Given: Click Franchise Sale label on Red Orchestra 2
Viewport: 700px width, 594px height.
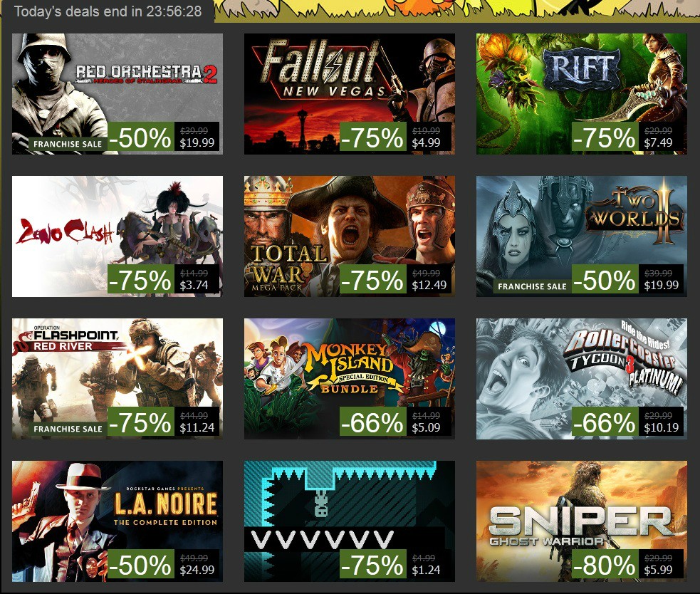Looking at the screenshot, I should click(x=68, y=144).
